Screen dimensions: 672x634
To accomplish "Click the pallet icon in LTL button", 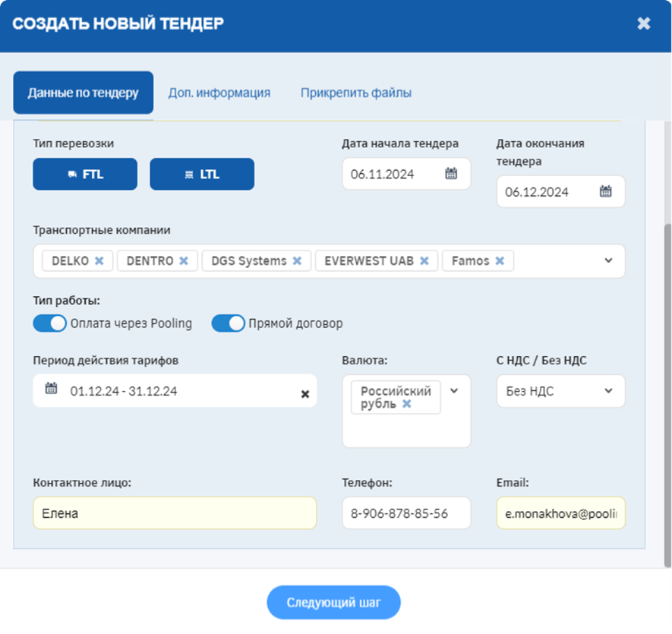I will pos(189,175).
